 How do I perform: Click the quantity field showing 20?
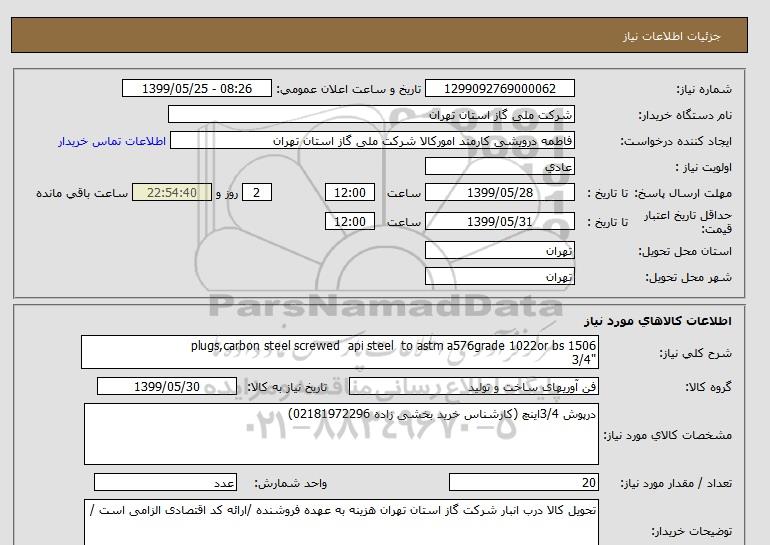click(523, 482)
